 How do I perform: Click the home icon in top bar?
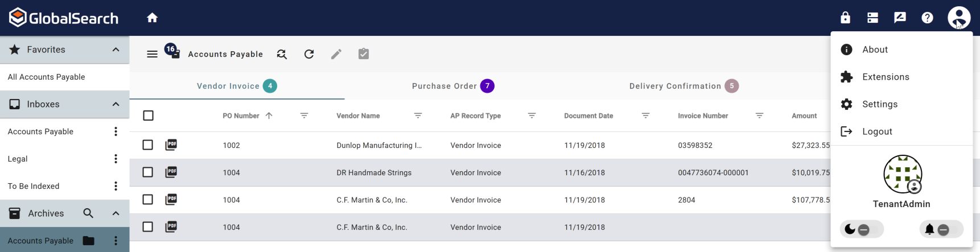point(152,18)
